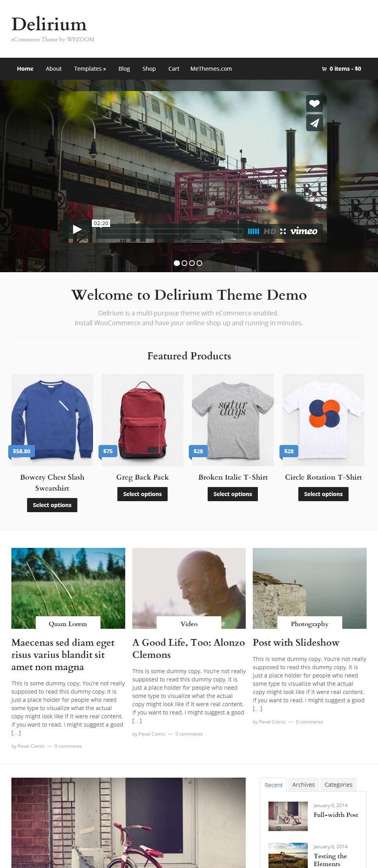Click the Vimeo logo in the player
The height and width of the screenshot is (868, 378).
pos(304,231)
